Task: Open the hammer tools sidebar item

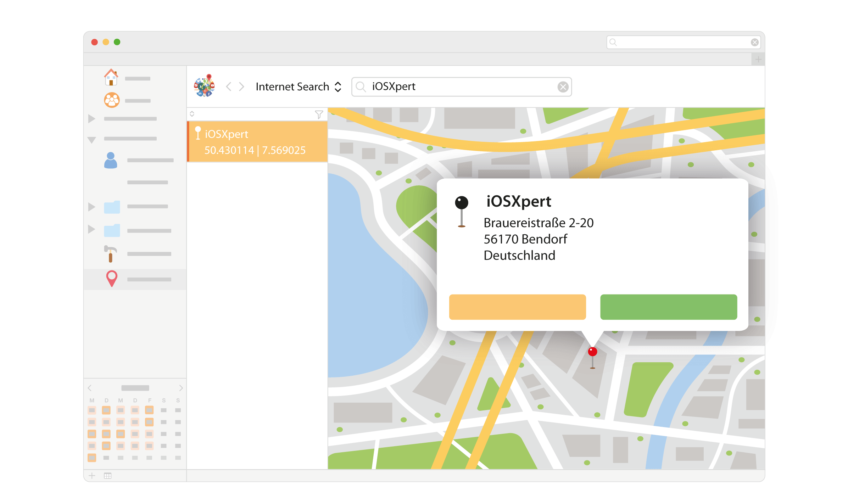Action: (x=110, y=254)
